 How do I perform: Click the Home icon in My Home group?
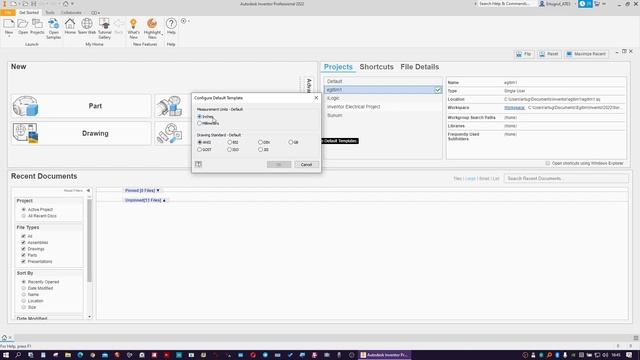click(70, 24)
